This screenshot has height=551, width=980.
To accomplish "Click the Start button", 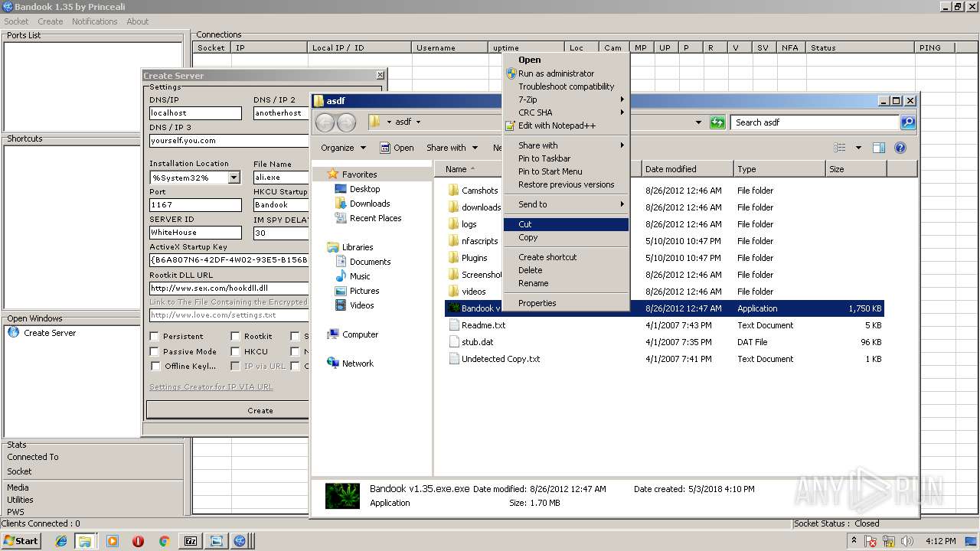I will [21, 541].
